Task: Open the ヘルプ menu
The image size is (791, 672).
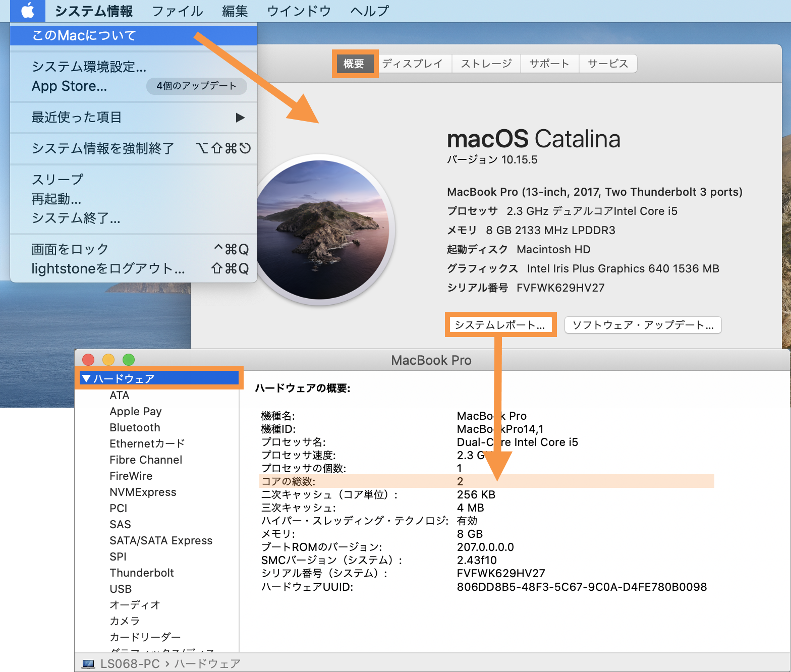Action: [x=370, y=11]
